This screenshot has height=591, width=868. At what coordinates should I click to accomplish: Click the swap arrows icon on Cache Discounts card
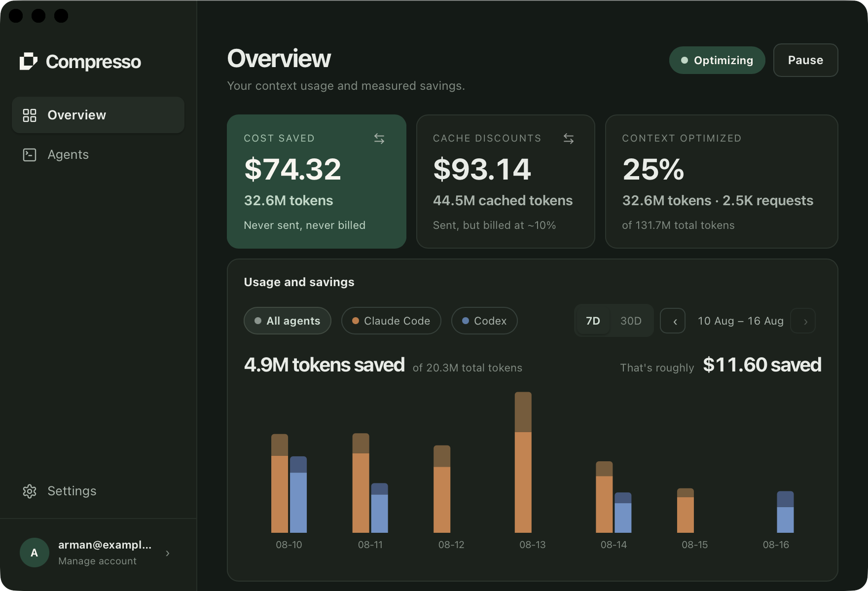(x=569, y=139)
